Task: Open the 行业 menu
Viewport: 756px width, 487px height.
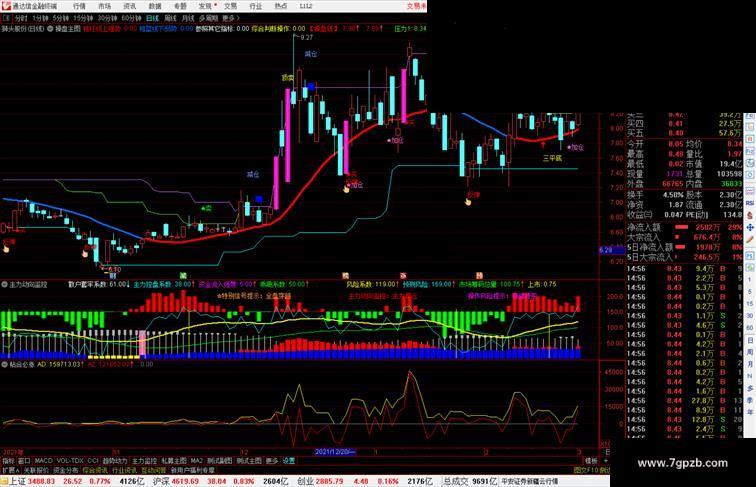Action: (x=256, y=6)
